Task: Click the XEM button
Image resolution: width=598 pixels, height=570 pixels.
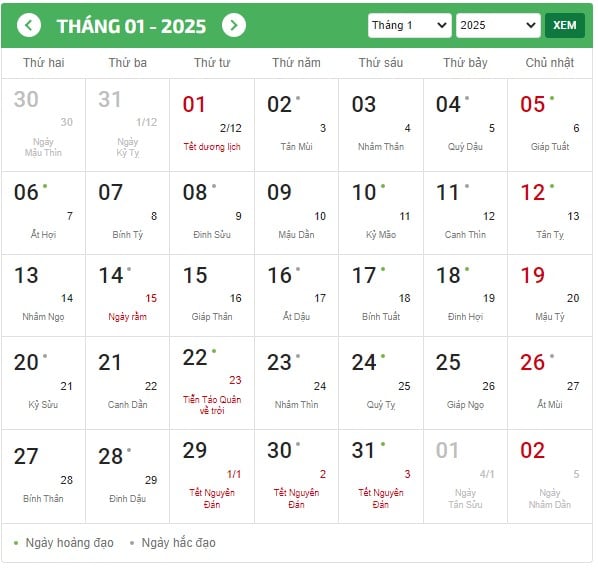Action: (x=565, y=26)
